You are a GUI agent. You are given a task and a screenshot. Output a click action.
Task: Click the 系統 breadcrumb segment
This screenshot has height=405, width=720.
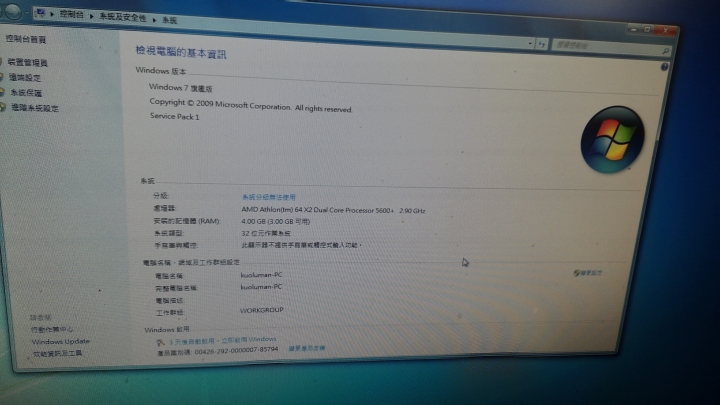(169, 20)
